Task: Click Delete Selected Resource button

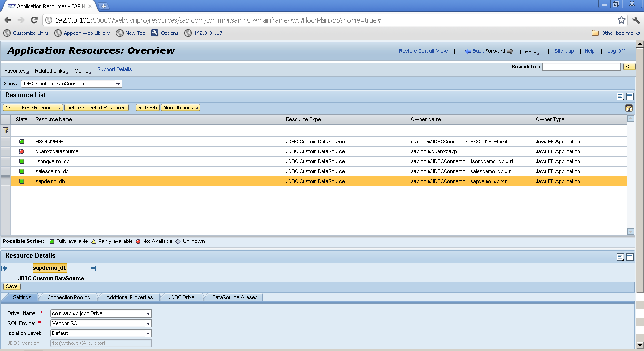Action: [96, 108]
